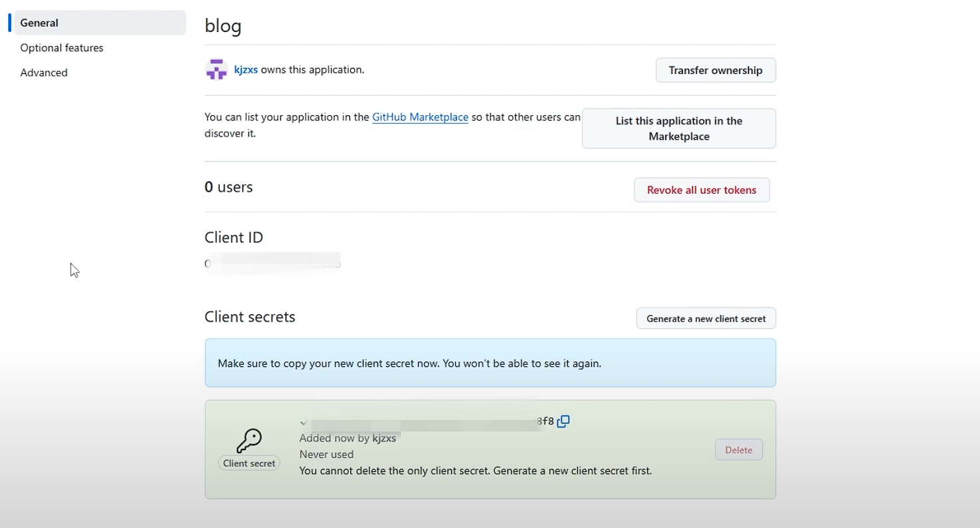Click the Delete button for the client secret
The width and height of the screenshot is (980, 528).
click(x=738, y=450)
